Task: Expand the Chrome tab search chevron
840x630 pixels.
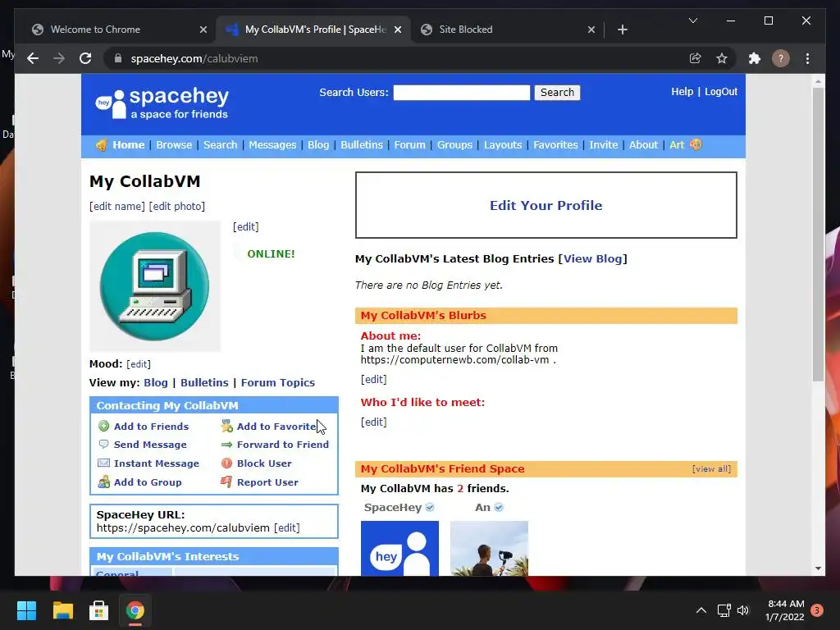Action: coord(692,21)
